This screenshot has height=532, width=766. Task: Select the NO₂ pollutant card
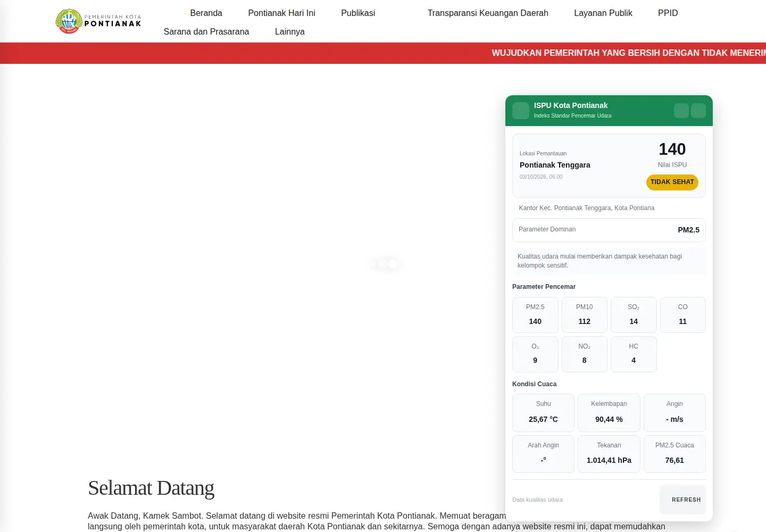(585, 354)
